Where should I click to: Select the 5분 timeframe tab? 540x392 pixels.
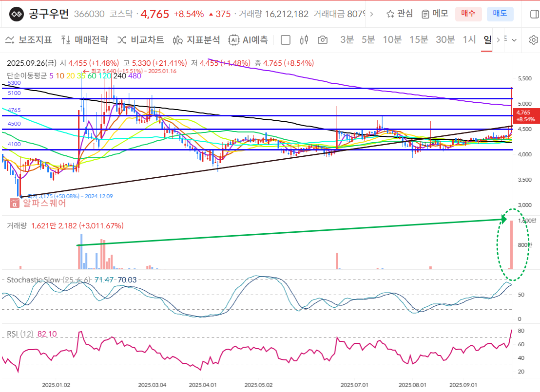click(368, 39)
